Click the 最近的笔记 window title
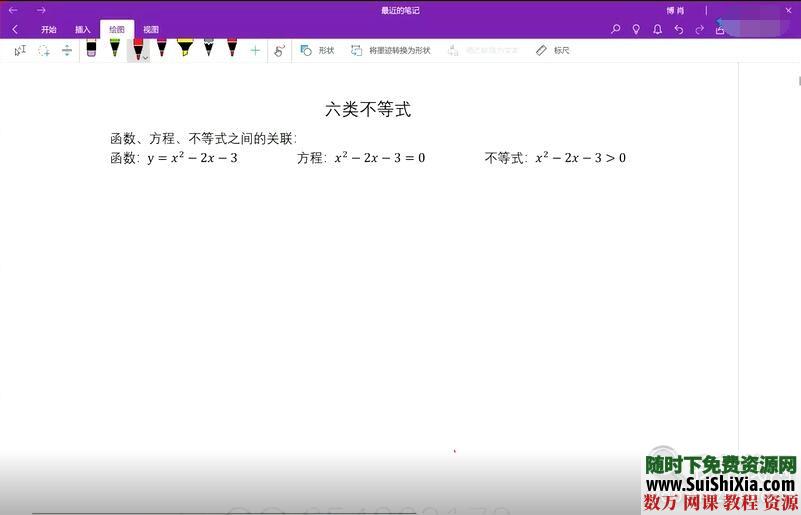This screenshot has height=515, width=801. 400,10
